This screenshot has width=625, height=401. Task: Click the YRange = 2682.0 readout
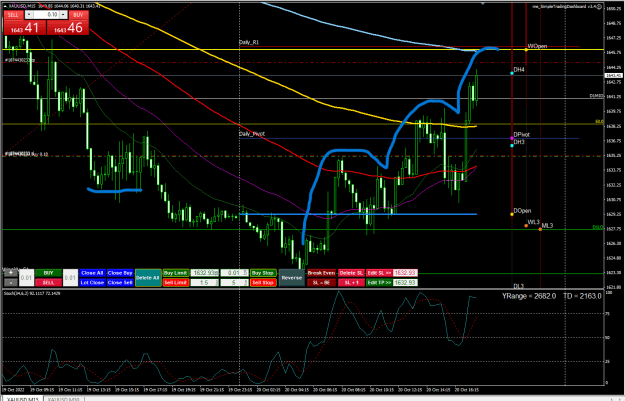pyautogui.click(x=529, y=296)
